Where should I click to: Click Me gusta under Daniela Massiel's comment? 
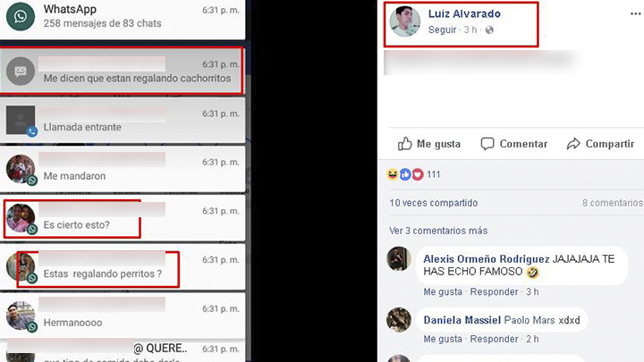click(x=443, y=339)
